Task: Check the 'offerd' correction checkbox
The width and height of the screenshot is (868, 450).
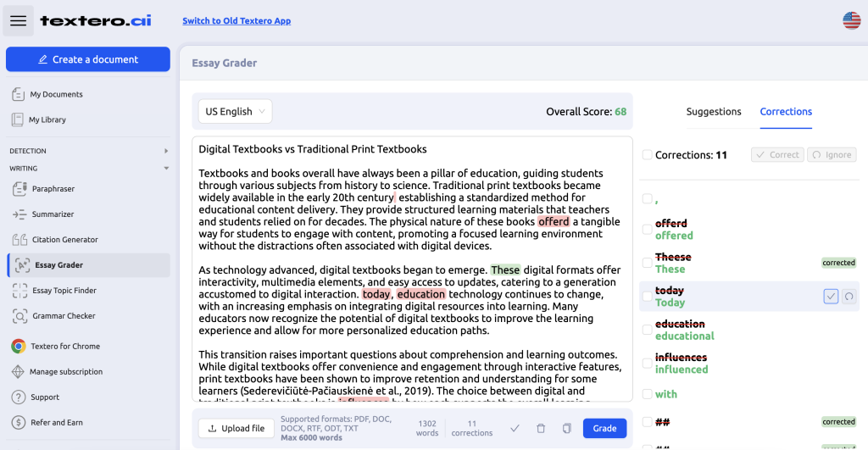Action: click(x=647, y=229)
